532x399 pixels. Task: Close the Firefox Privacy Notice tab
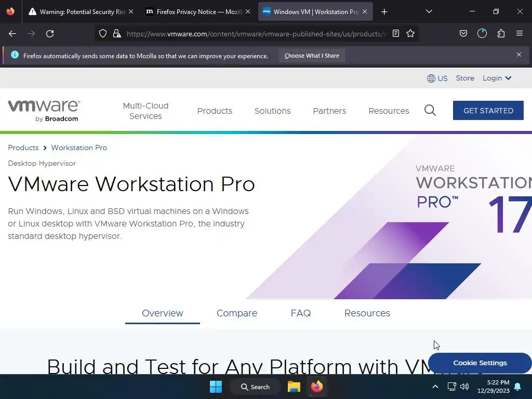coord(248,12)
